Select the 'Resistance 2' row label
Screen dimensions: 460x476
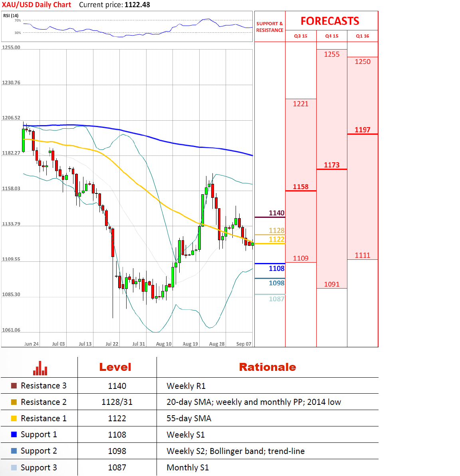coord(44,402)
